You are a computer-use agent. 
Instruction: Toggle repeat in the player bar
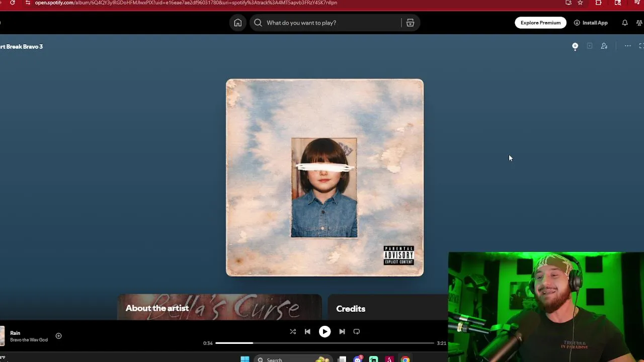(x=357, y=331)
